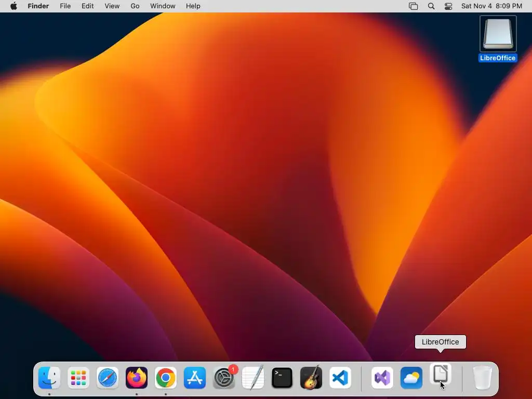The width and height of the screenshot is (532, 399).
Task: Click the date and time clock
Action: point(491,6)
